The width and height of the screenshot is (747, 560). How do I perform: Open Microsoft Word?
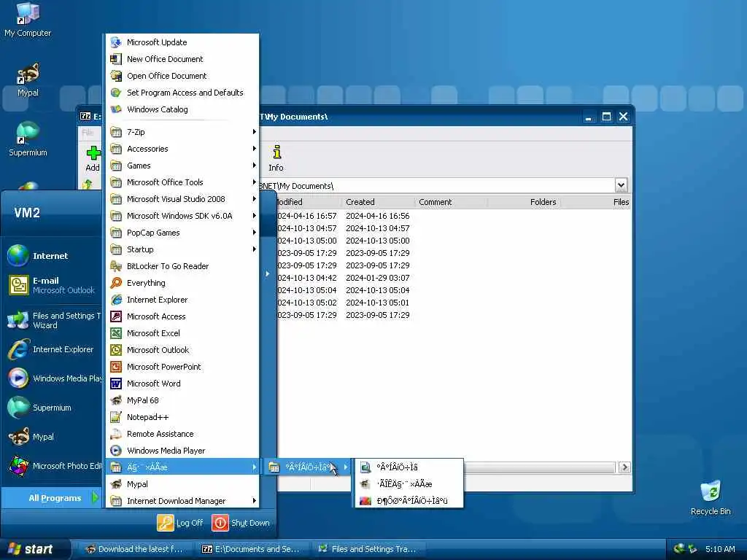click(182, 384)
